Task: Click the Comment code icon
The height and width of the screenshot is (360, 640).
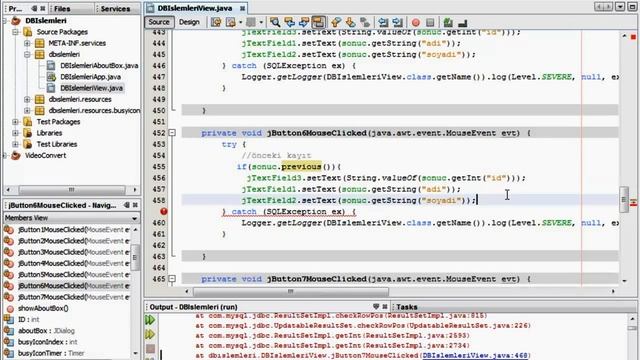Action: pos(448,22)
